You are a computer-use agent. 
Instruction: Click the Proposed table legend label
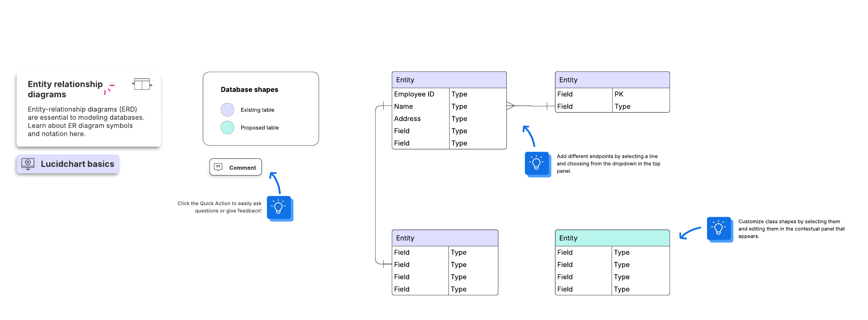[260, 127]
